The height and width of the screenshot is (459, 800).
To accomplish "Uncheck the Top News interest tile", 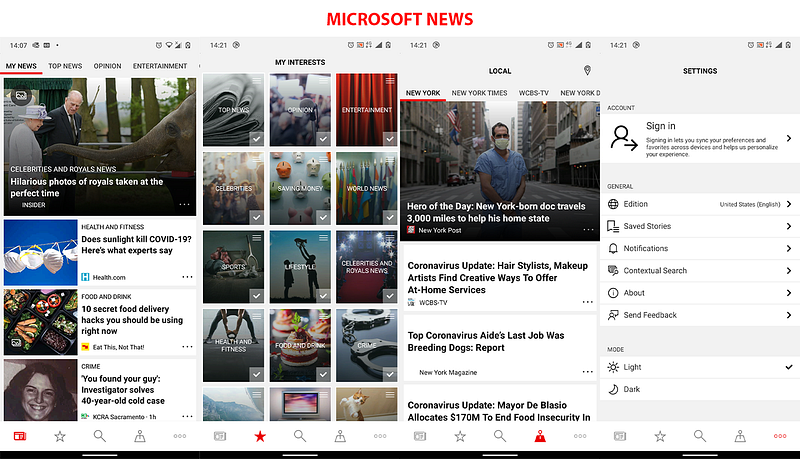I will pyautogui.click(x=257, y=139).
